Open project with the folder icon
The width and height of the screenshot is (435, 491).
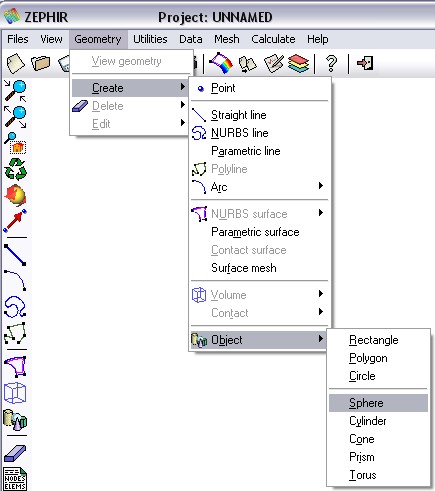click(40, 63)
